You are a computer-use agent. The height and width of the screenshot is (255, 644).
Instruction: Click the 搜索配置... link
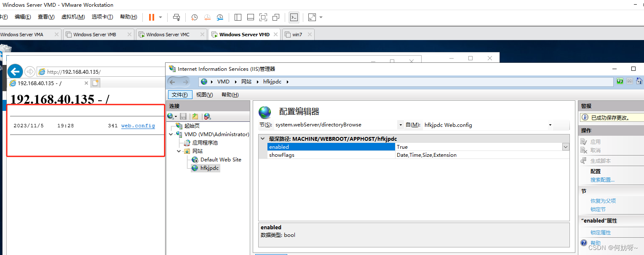[602, 180]
